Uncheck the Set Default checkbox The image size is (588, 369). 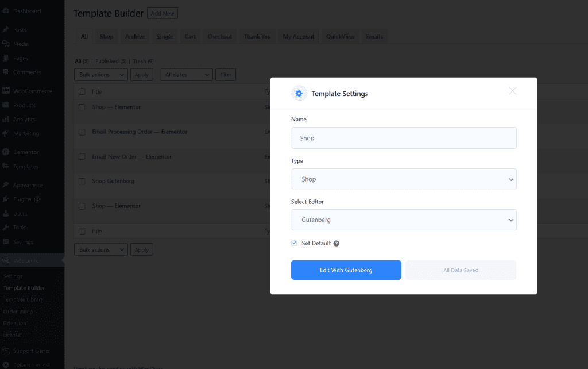point(295,243)
